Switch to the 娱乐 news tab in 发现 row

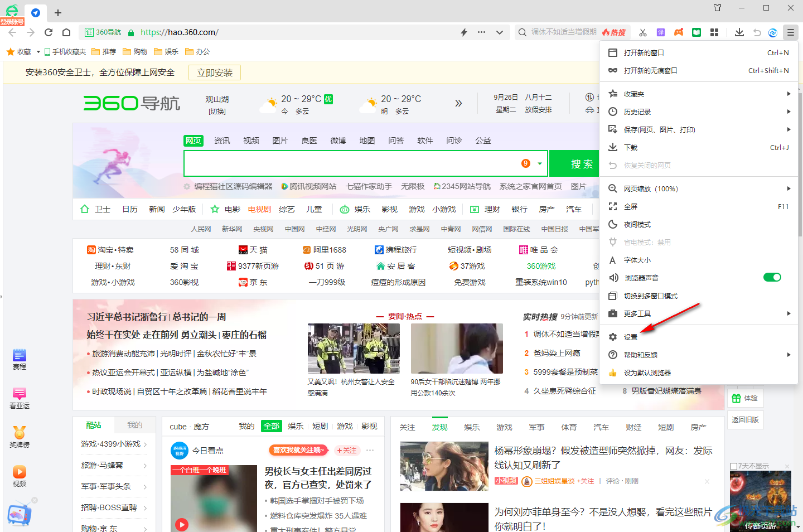pyautogui.click(x=472, y=427)
